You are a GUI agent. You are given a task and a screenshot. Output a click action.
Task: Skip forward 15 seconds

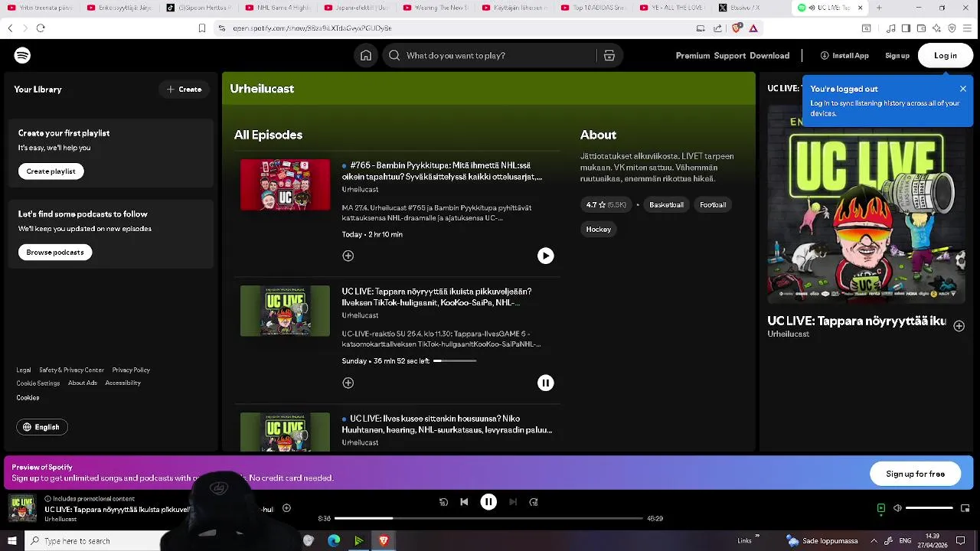pyautogui.click(x=534, y=502)
